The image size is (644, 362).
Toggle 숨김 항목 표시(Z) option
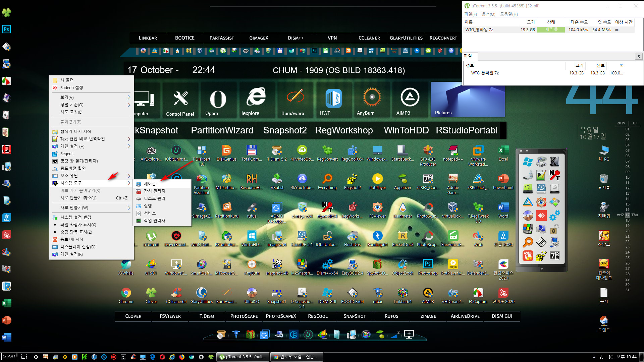click(91, 232)
